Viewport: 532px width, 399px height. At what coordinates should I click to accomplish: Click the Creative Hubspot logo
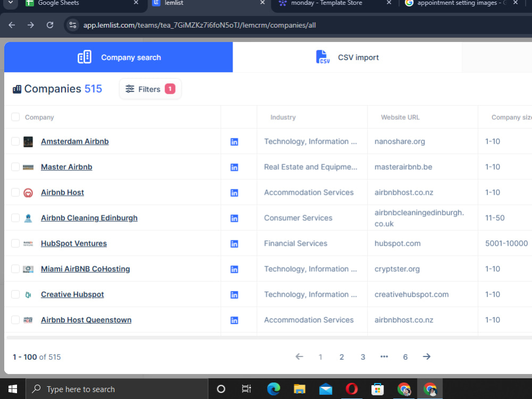(x=28, y=295)
